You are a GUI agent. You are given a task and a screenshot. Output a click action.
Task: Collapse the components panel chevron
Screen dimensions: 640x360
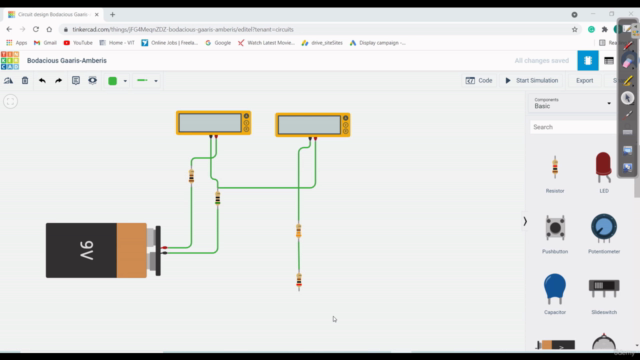click(525, 221)
